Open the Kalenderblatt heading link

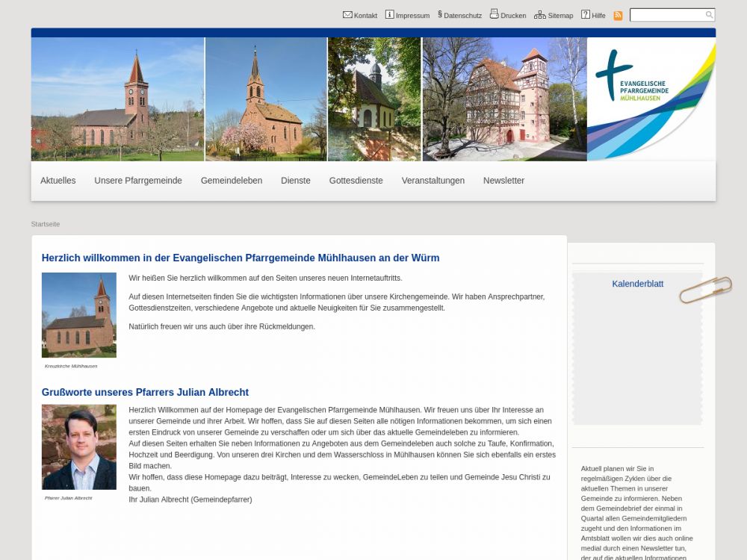tap(637, 284)
